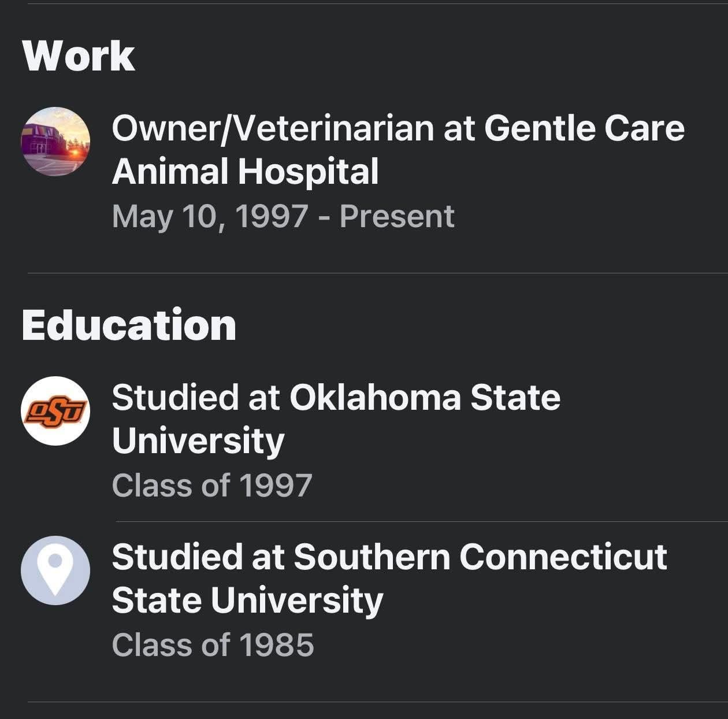Click the words Animal Hospital
This screenshot has width=728, height=719.
pyautogui.click(x=245, y=172)
